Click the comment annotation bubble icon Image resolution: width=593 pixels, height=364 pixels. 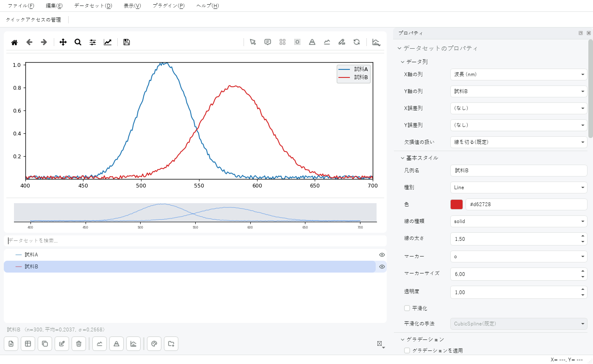coord(268,42)
